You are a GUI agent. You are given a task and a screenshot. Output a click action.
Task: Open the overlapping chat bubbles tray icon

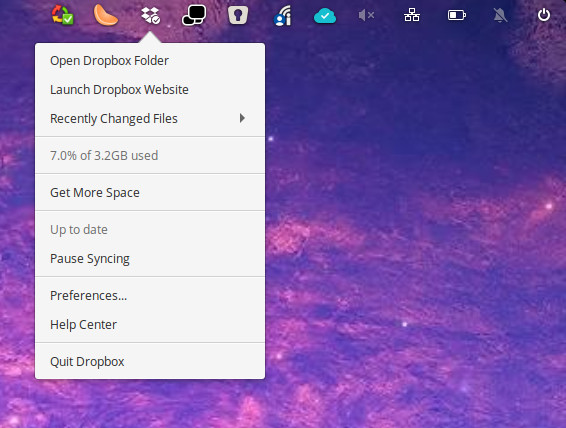[194, 15]
